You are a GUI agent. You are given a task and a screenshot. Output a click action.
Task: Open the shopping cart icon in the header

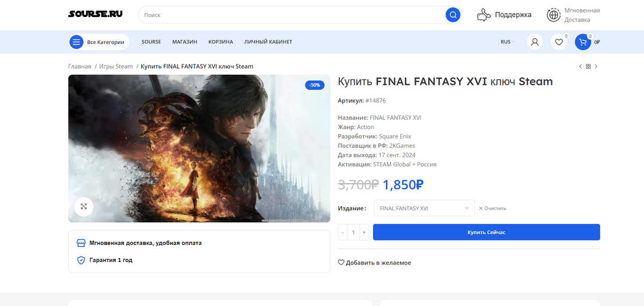[583, 42]
